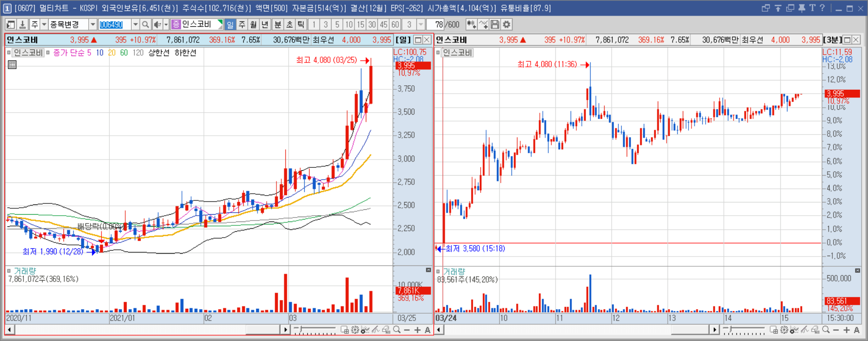Click the window-link icon left of up-arrow

tap(766, 8)
